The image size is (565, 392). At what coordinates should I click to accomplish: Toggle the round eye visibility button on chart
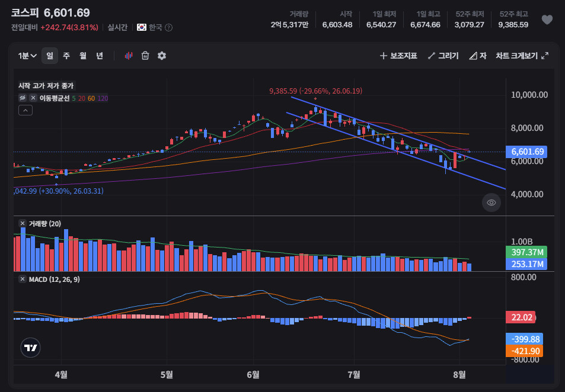(x=491, y=203)
